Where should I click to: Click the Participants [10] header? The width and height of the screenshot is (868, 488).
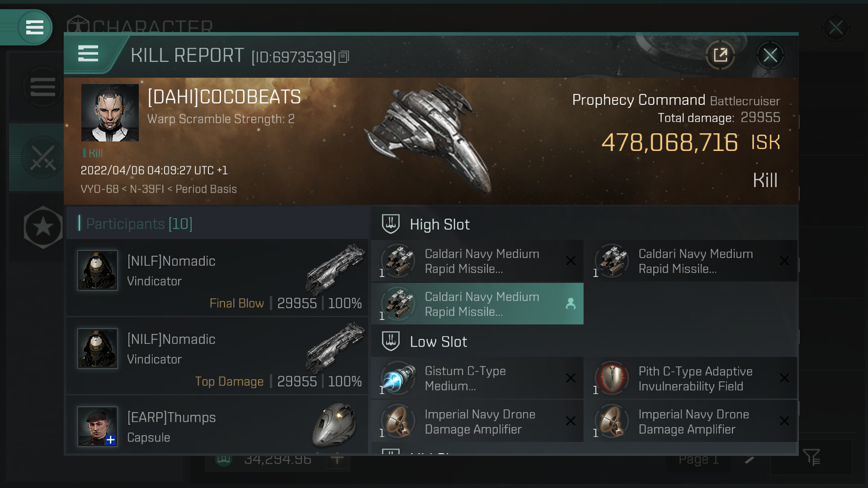coord(139,224)
